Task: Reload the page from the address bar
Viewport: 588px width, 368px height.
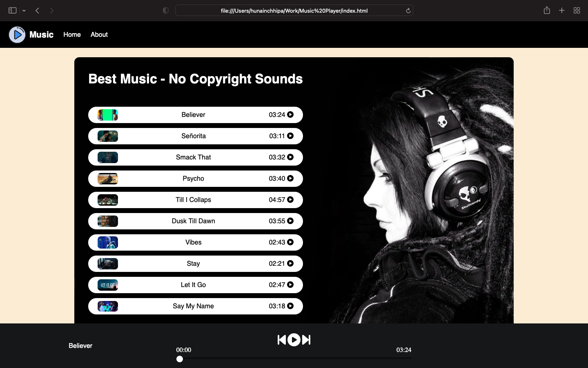Action: (x=408, y=11)
